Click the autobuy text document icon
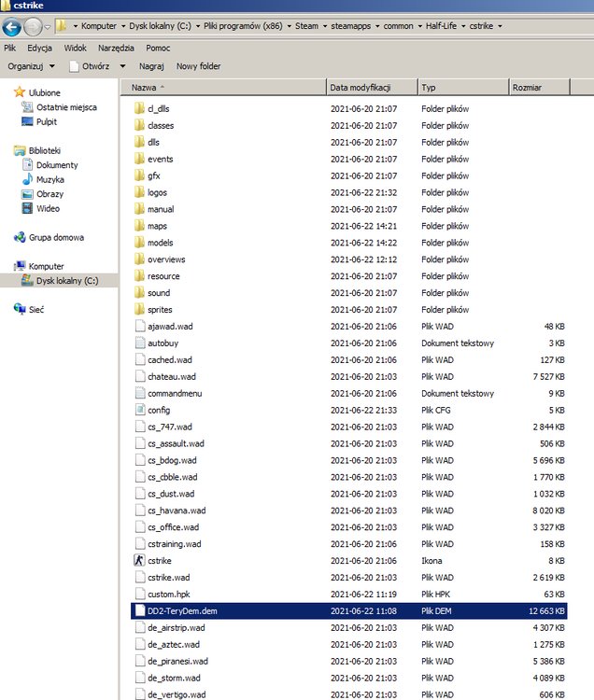The height and width of the screenshot is (700, 594). [x=140, y=343]
